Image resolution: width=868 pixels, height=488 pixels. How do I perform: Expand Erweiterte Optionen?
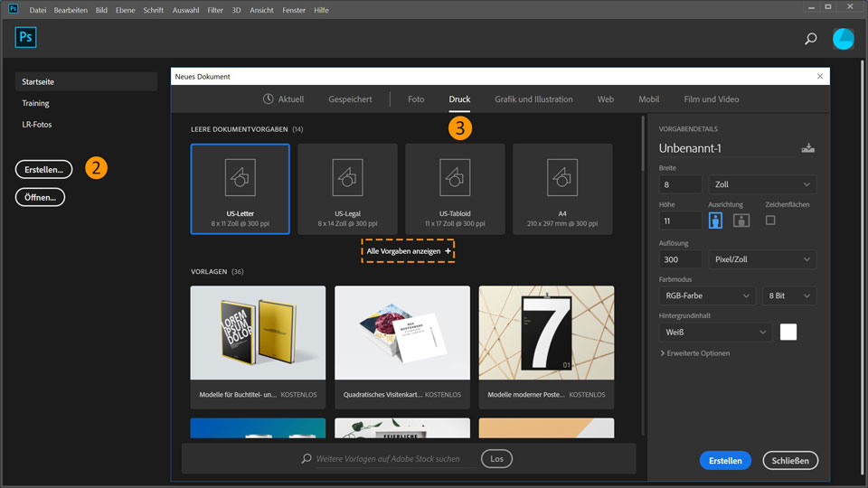click(694, 353)
